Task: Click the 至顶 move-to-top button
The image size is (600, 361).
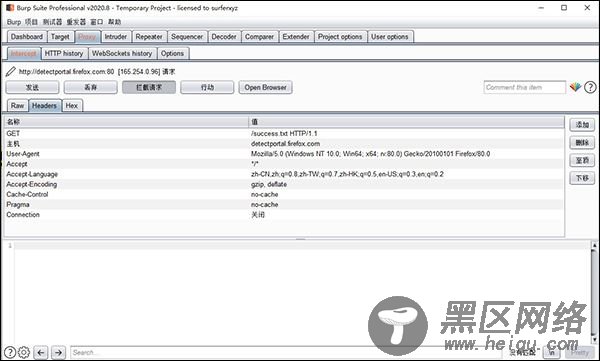Action: (x=582, y=160)
